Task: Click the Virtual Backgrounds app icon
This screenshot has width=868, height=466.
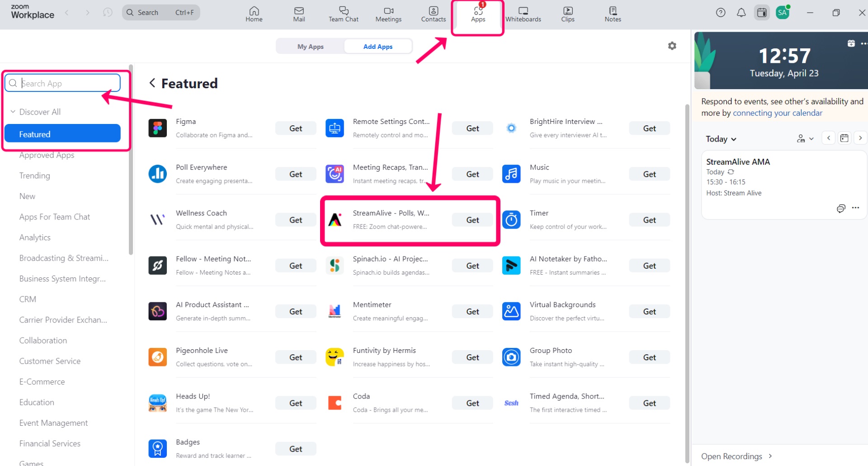Action: [511, 311]
